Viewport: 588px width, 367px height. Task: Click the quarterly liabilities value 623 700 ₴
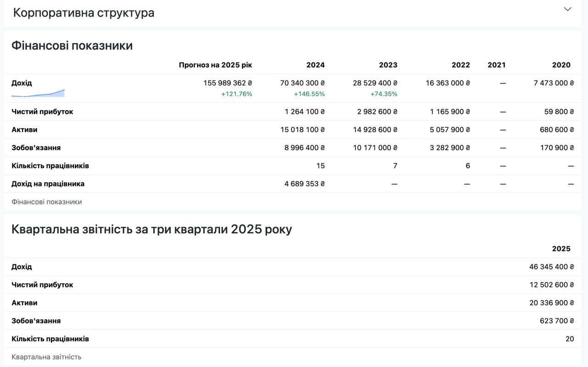pyautogui.click(x=557, y=321)
